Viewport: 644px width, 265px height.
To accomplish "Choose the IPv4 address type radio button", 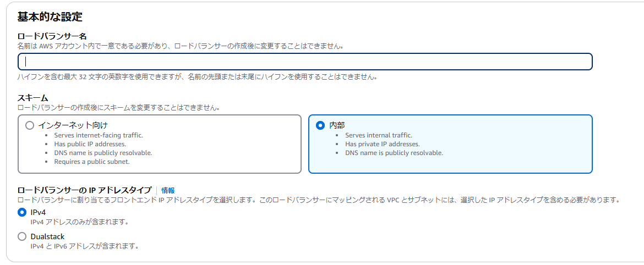I will (22, 212).
